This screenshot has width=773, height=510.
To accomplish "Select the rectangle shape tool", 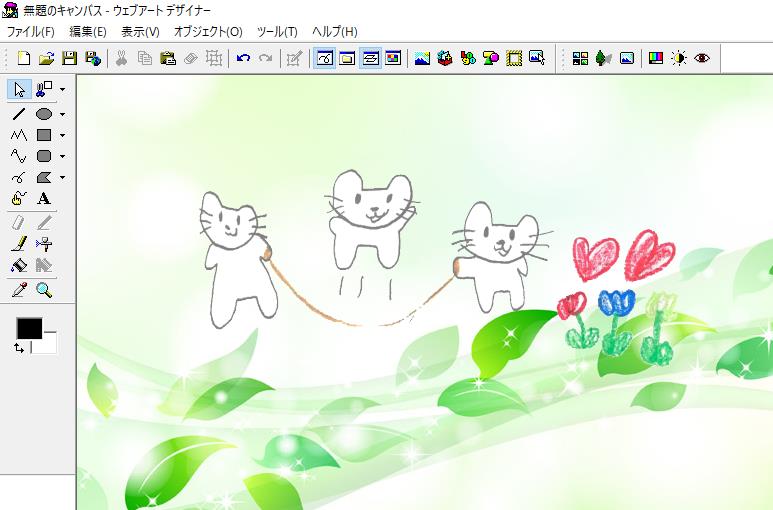I will click(x=44, y=135).
